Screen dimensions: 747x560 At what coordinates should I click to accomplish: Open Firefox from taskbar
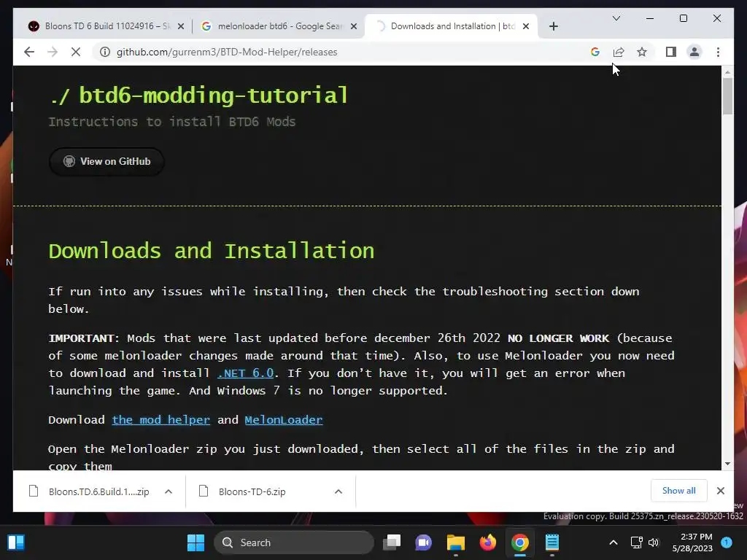coord(487,542)
